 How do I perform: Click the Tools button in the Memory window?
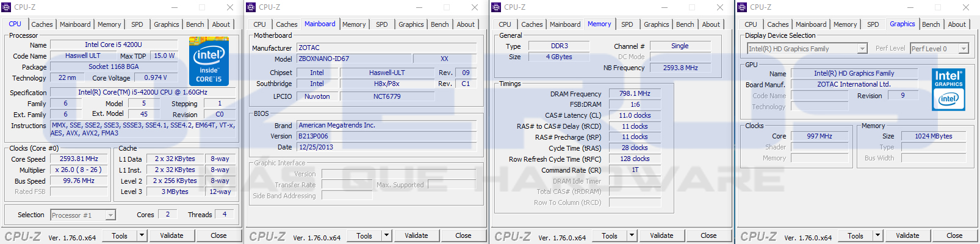point(610,235)
